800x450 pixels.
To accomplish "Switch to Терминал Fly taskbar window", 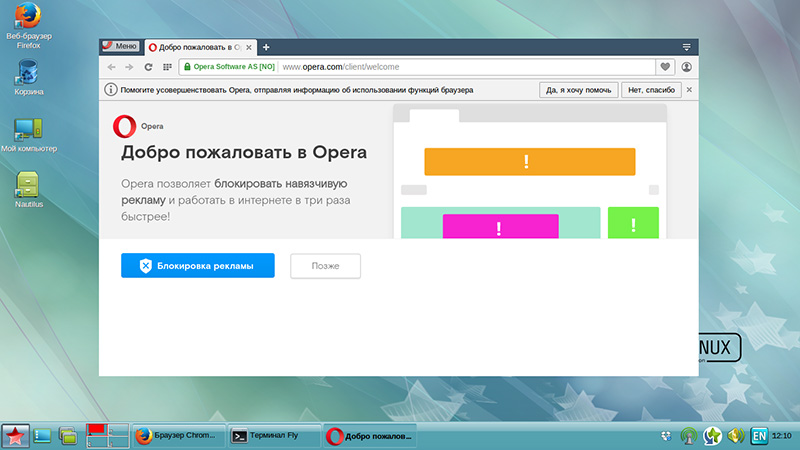I will click(x=274, y=436).
